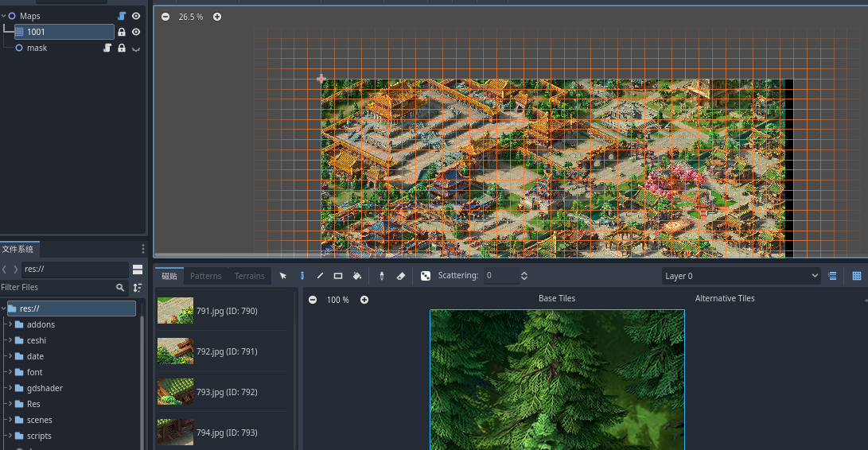Enable the tile picker eyedropper

[x=381, y=276]
